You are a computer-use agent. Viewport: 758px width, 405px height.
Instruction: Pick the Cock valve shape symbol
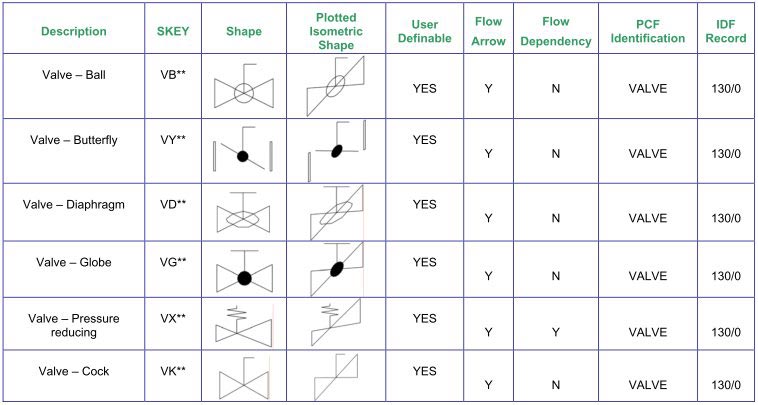243,379
